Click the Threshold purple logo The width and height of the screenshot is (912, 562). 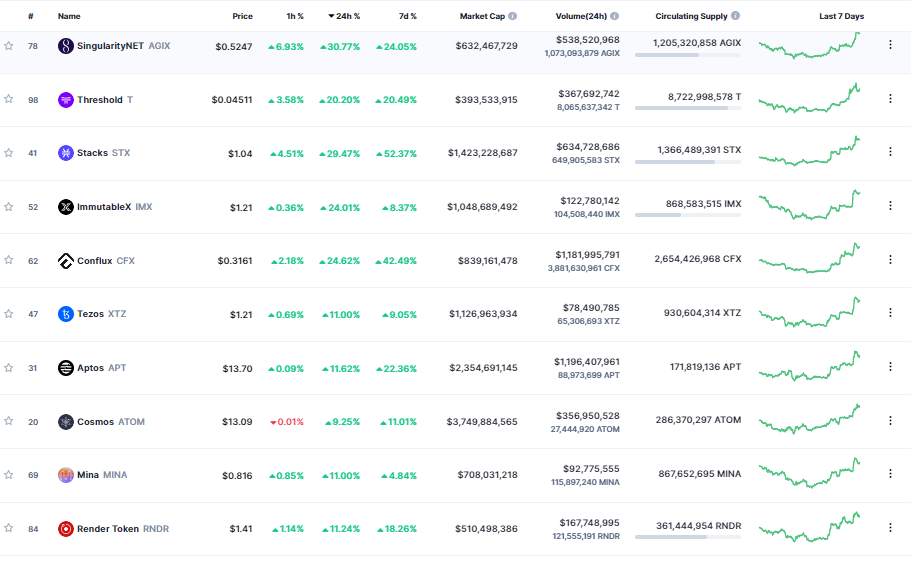point(66,99)
